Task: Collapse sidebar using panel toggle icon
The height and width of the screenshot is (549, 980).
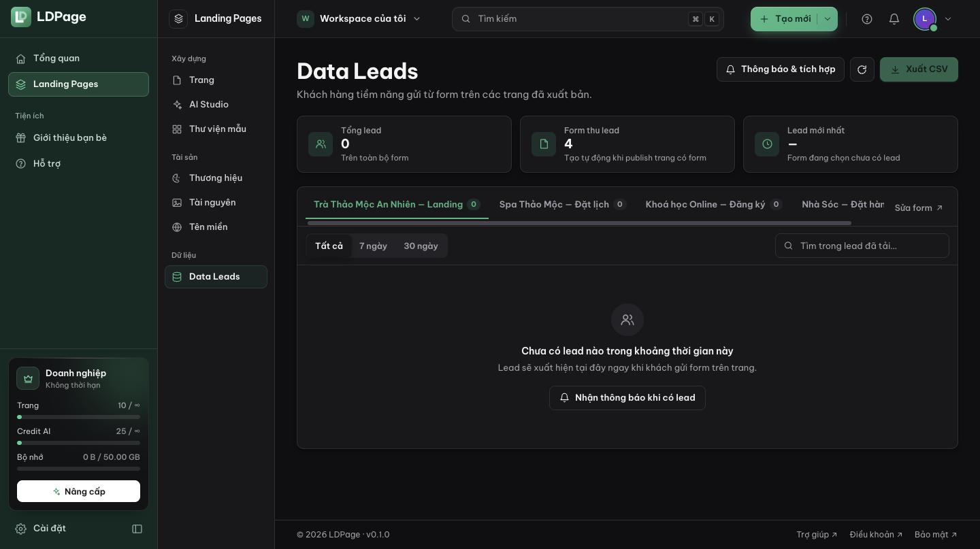Action: click(x=137, y=529)
